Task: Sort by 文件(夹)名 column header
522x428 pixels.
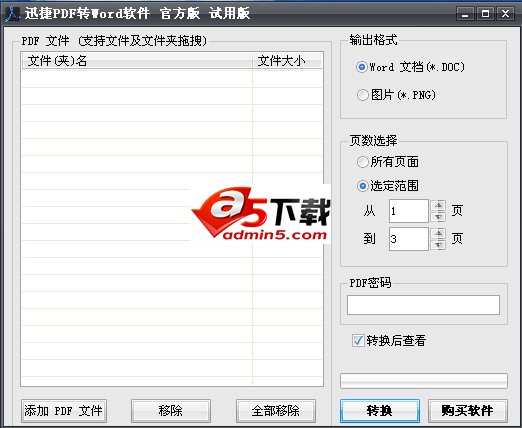Action: [x=137, y=61]
